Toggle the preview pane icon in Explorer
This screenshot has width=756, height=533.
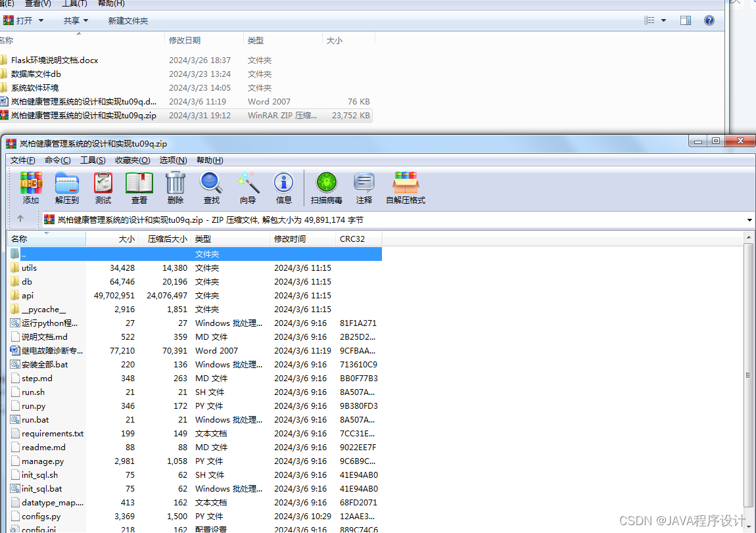coord(685,20)
